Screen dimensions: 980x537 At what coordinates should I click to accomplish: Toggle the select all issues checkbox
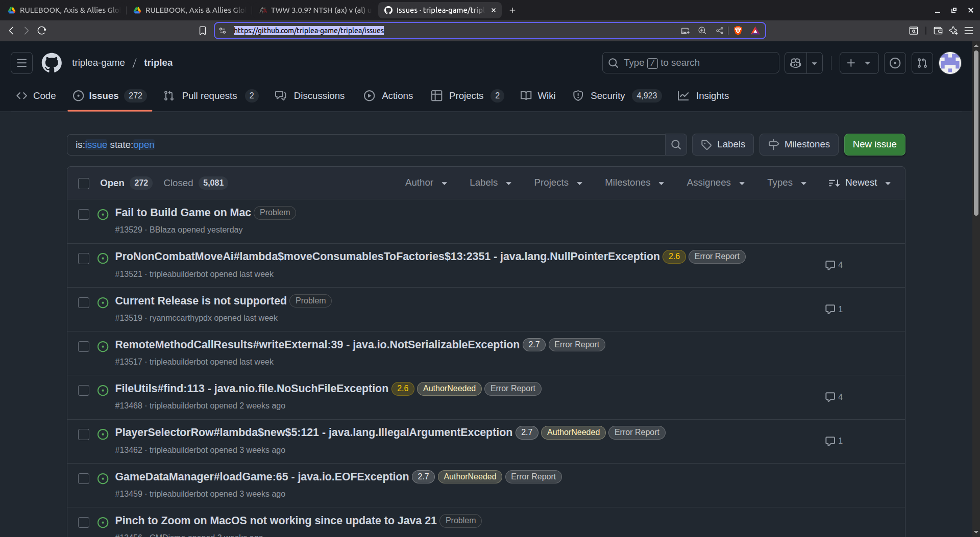pyautogui.click(x=84, y=183)
